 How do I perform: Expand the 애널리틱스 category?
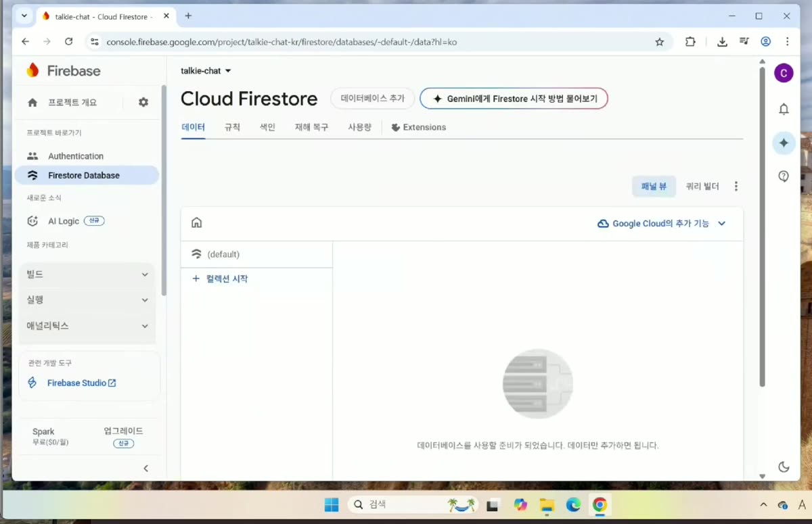point(87,326)
